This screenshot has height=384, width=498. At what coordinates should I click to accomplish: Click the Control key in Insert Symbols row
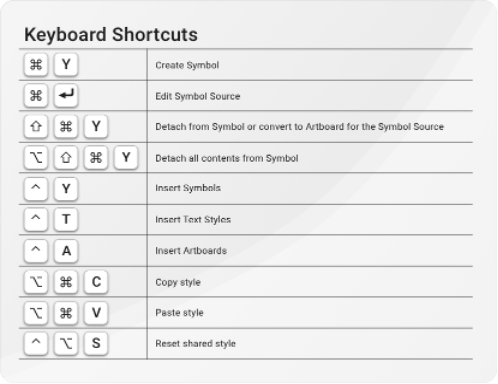point(36,189)
